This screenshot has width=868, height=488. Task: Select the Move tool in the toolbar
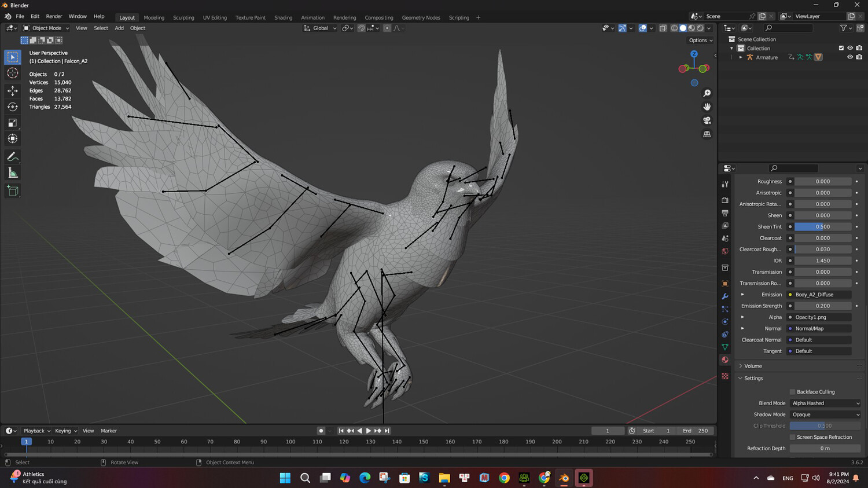click(13, 91)
